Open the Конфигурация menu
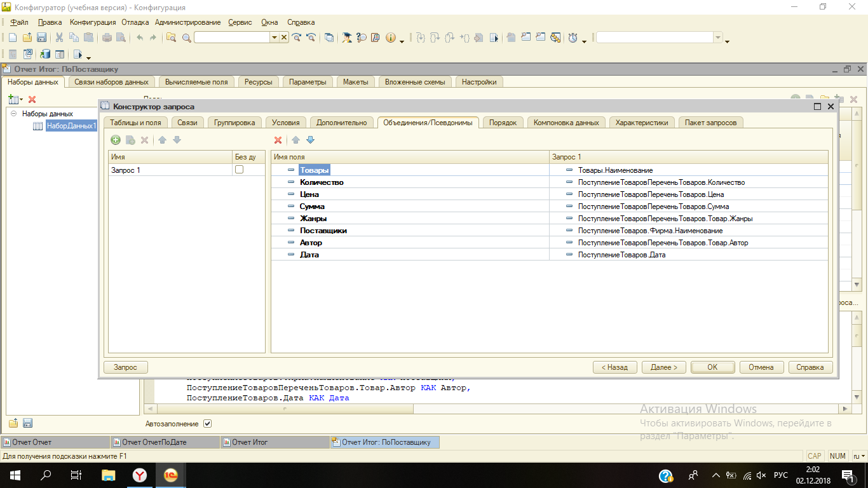This screenshot has height=488, width=868. (93, 22)
